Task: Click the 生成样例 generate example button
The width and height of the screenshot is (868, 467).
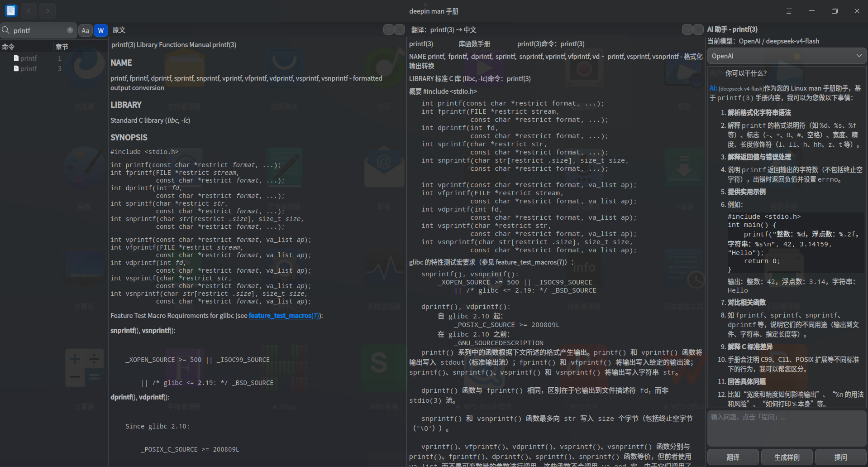Action: point(787,457)
